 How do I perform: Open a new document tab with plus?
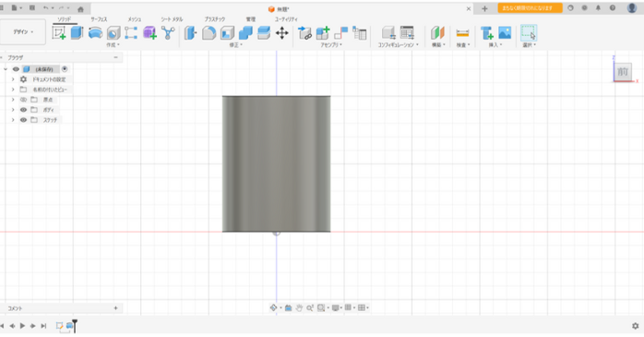484,8
